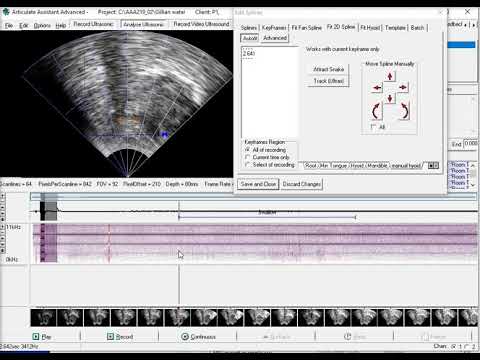Image resolution: width=480 pixels, height=360 pixels.
Task: Click the spectrogram display
Action: pyautogui.click(x=255, y=243)
